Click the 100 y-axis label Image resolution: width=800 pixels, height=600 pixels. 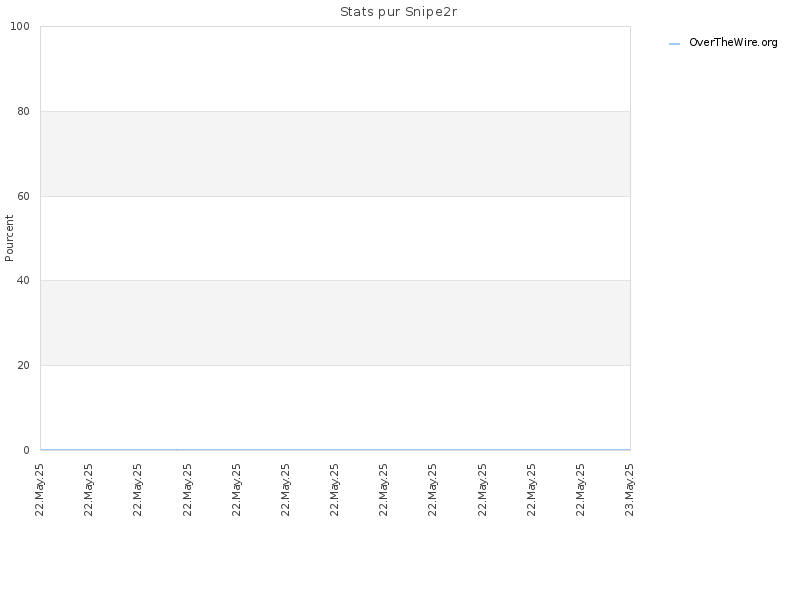click(x=20, y=27)
